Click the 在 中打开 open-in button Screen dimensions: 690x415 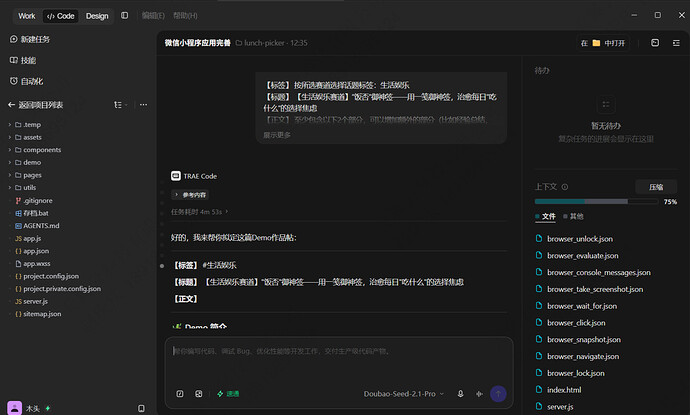point(602,43)
